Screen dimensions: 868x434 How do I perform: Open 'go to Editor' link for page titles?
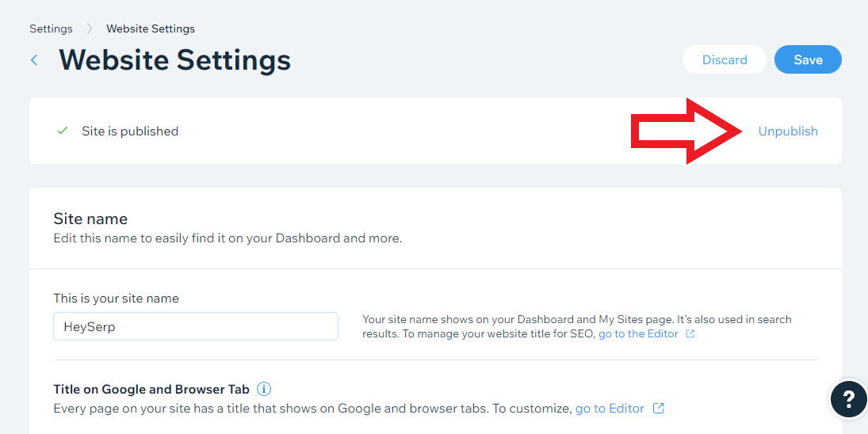pos(610,409)
